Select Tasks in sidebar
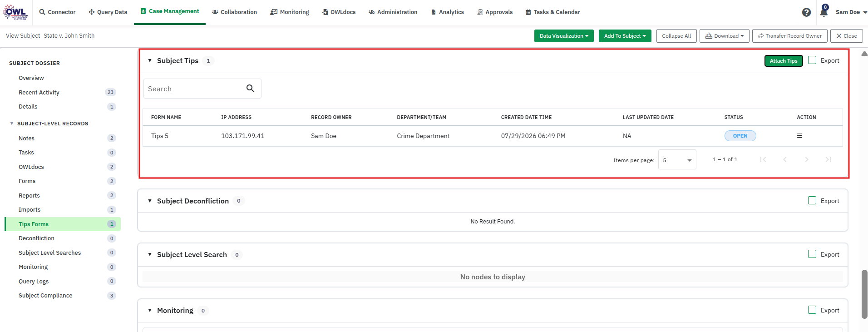 click(26, 153)
